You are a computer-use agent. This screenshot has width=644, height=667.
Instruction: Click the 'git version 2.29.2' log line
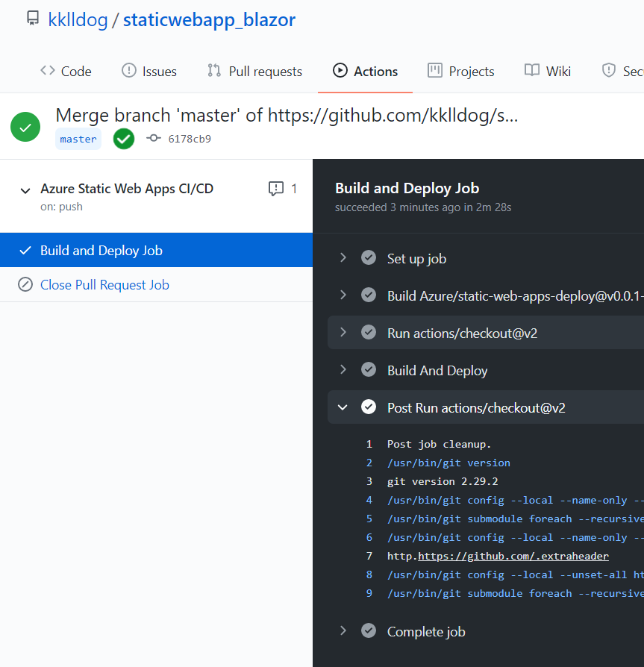(443, 481)
